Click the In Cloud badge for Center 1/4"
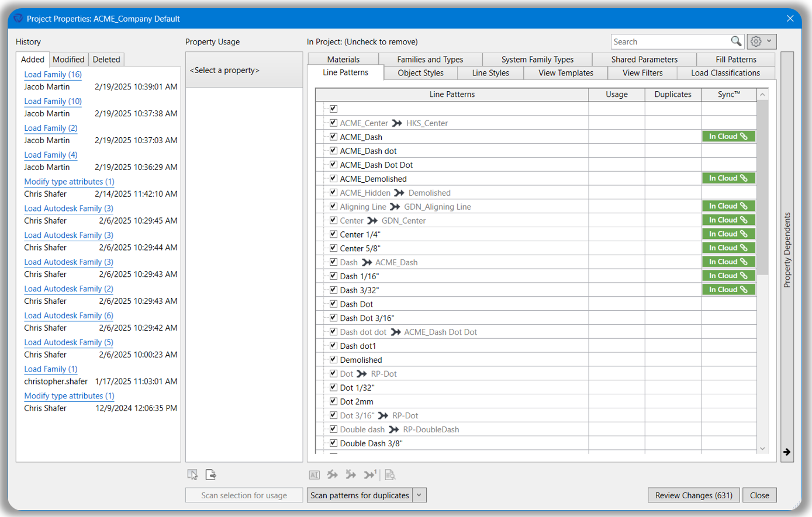Screen dimensions: 812x517 (x=728, y=234)
